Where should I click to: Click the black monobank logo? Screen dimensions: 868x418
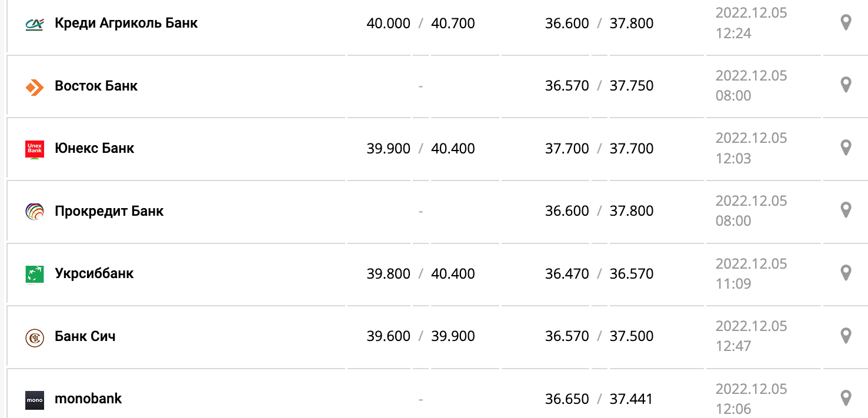pyautogui.click(x=35, y=400)
